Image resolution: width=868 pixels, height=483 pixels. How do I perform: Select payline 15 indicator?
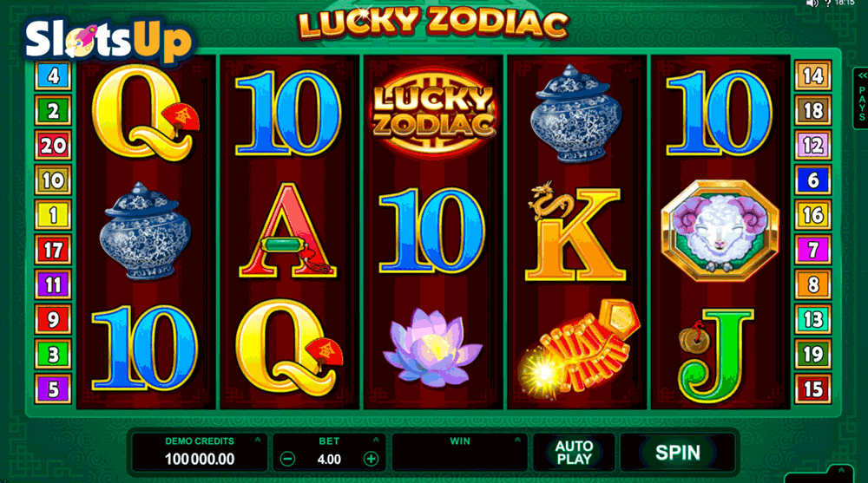813,389
